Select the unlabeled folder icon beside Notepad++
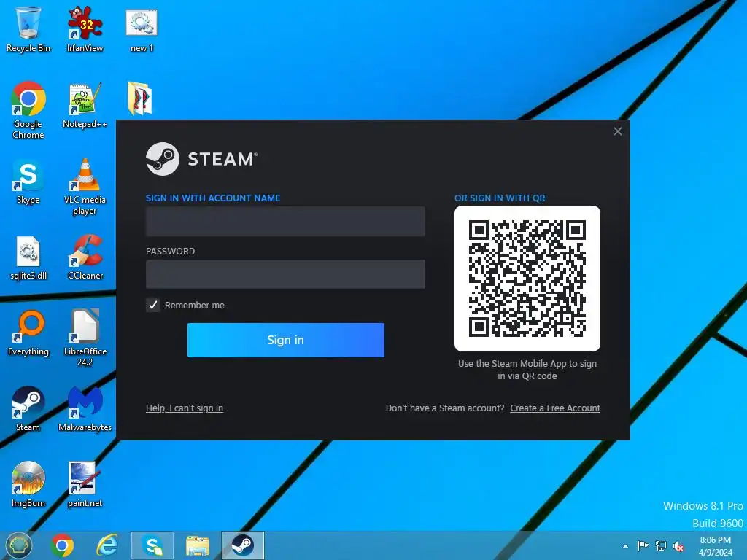Viewport: 747px width, 560px height. tap(140, 98)
